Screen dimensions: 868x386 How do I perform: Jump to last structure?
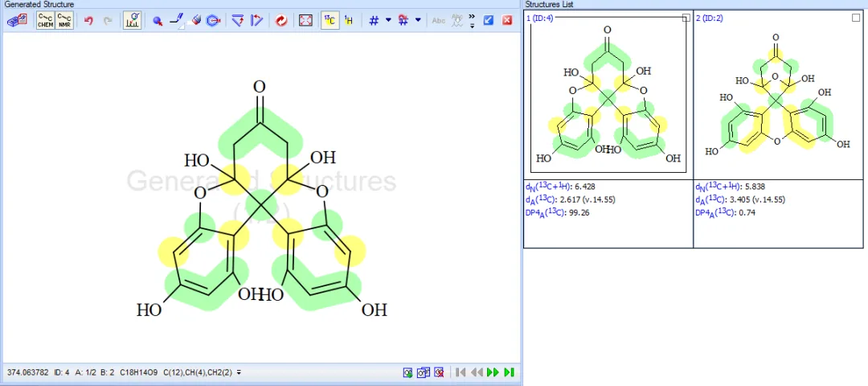pyautogui.click(x=510, y=372)
